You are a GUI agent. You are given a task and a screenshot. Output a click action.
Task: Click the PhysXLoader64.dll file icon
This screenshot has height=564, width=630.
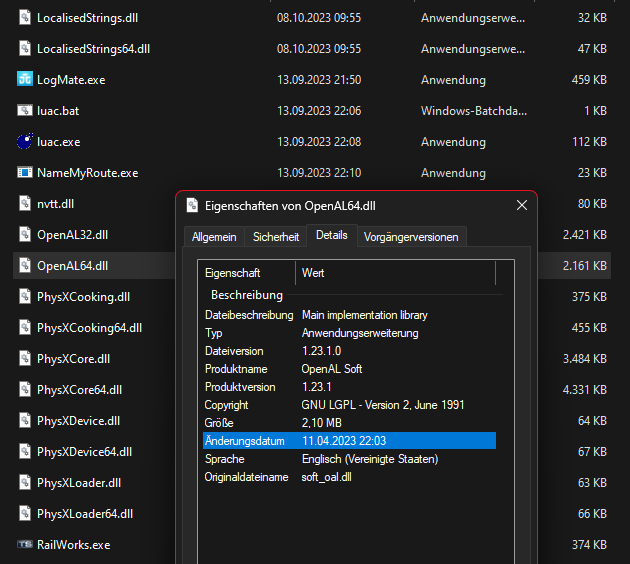coord(25,513)
